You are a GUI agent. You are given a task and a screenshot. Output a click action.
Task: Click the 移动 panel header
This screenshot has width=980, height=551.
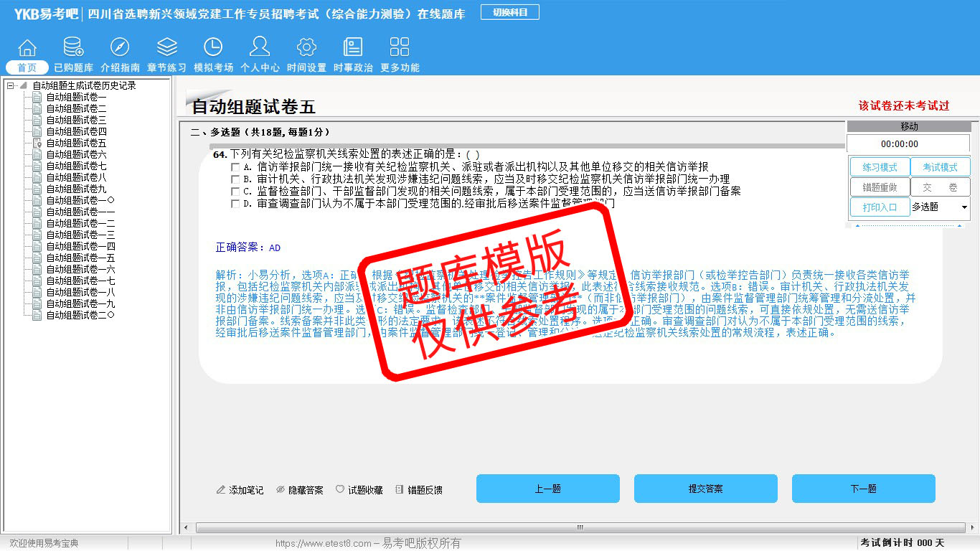909,126
